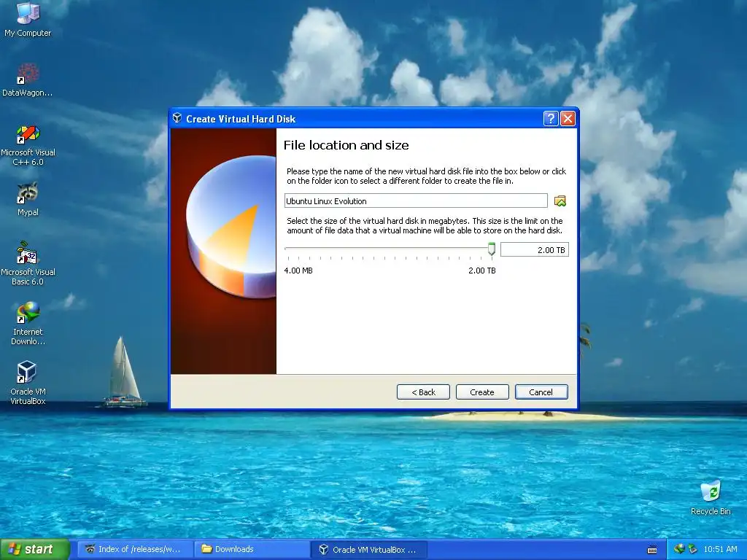Select the Recycle Bin icon

[711, 497]
